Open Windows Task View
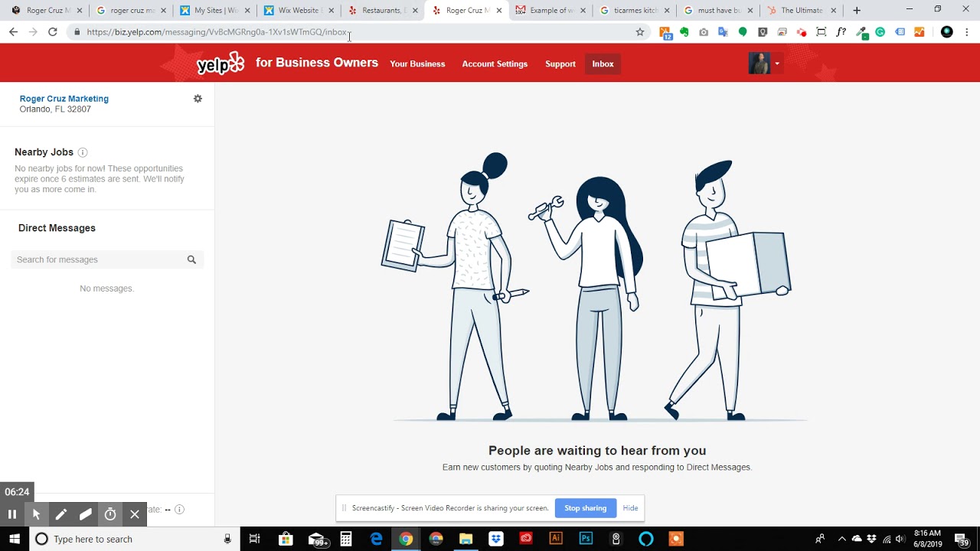 (x=255, y=539)
